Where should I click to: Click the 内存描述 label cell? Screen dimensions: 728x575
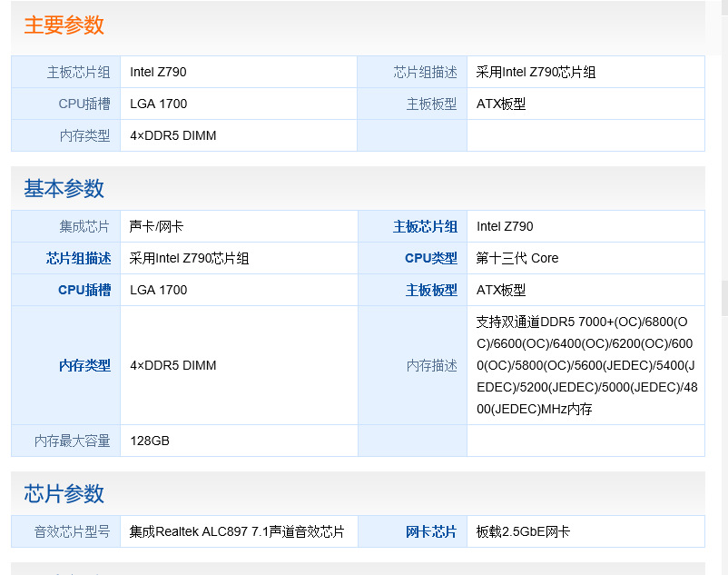point(431,365)
